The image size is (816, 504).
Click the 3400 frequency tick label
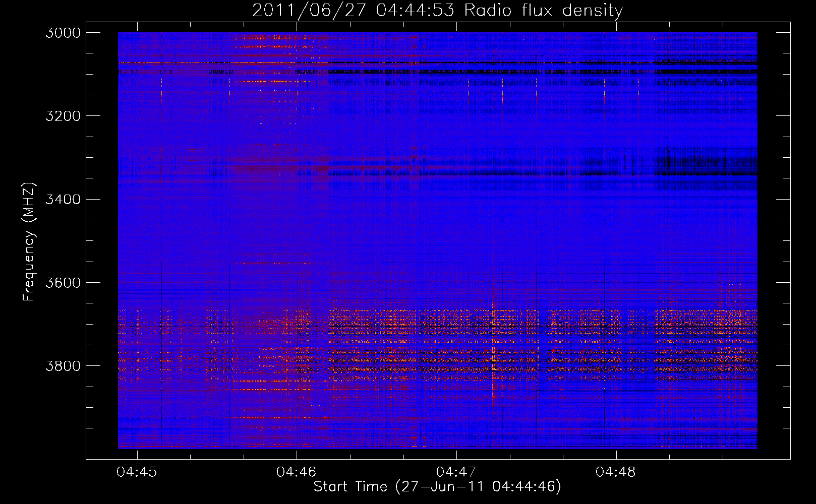point(63,200)
